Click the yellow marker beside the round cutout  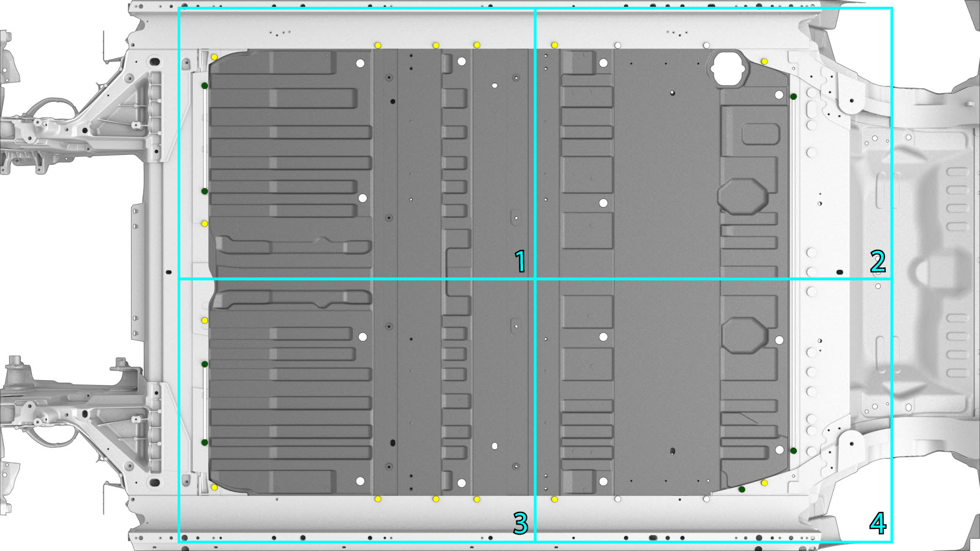[764, 62]
